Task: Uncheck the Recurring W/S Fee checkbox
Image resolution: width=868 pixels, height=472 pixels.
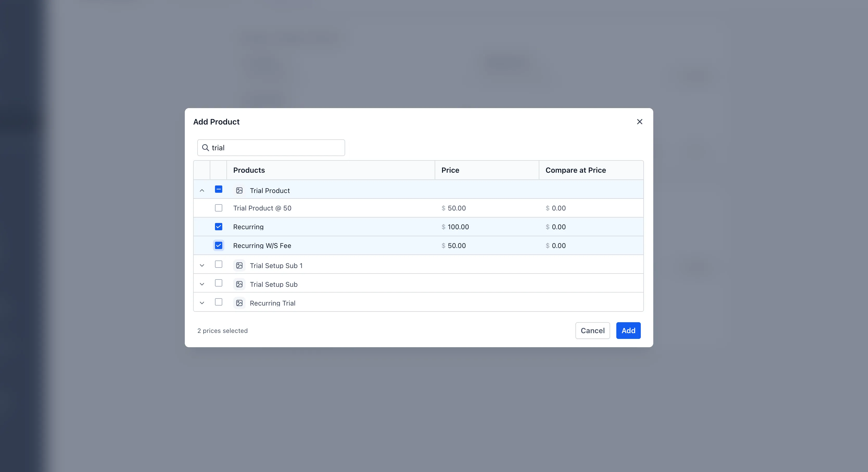Action: click(x=218, y=245)
